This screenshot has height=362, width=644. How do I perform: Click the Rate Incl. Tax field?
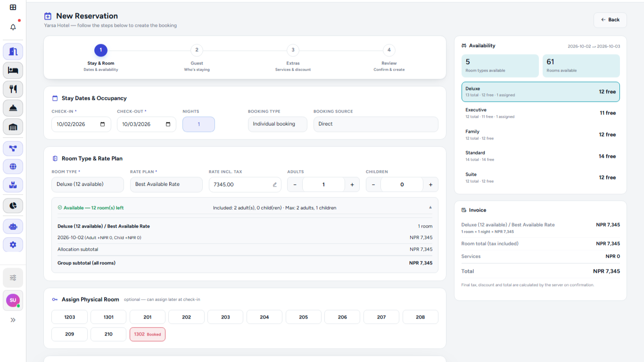(x=245, y=185)
